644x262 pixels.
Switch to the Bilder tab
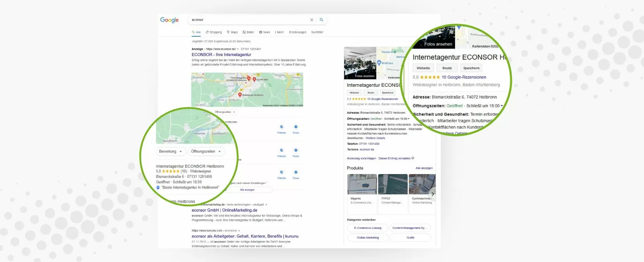248,32
